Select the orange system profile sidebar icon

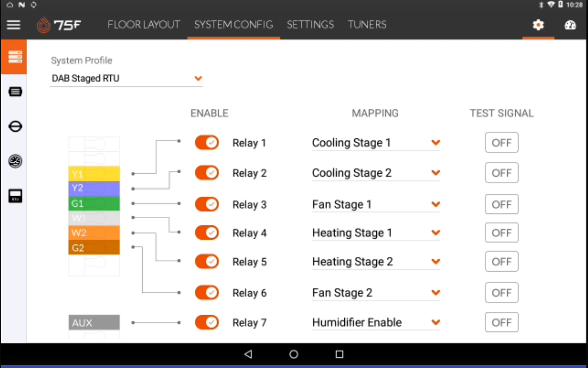(x=14, y=57)
